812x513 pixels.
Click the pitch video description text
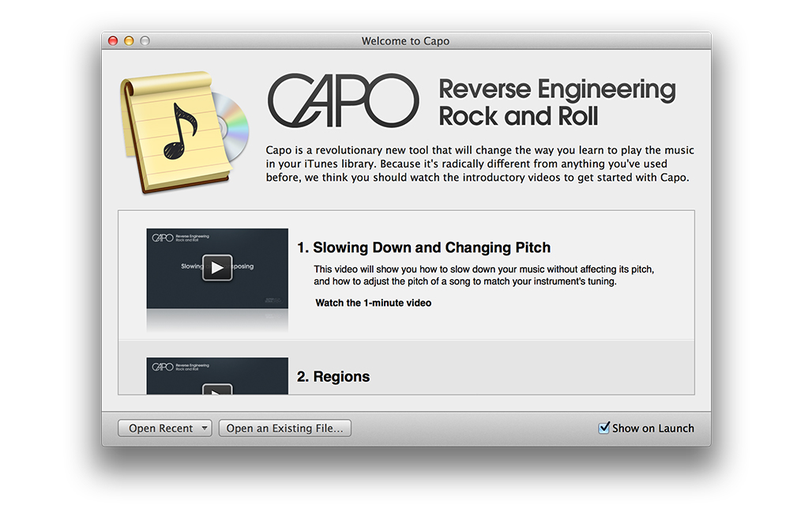[x=483, y=275]
